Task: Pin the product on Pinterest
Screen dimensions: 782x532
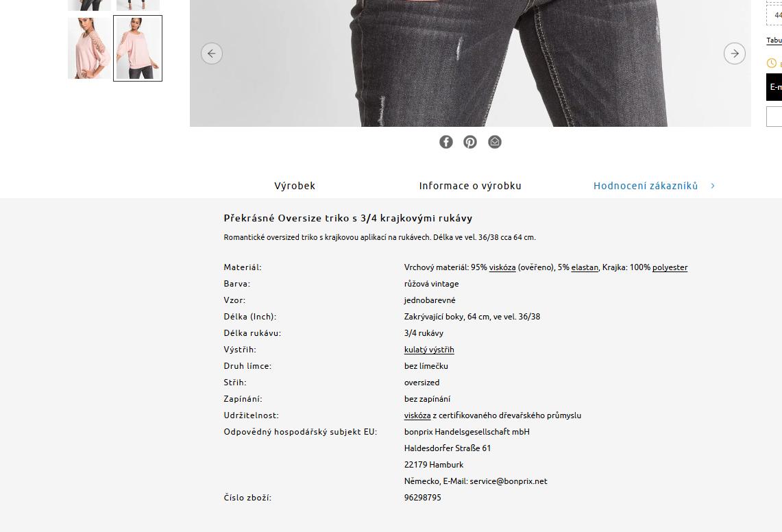Action: (469, 142)
